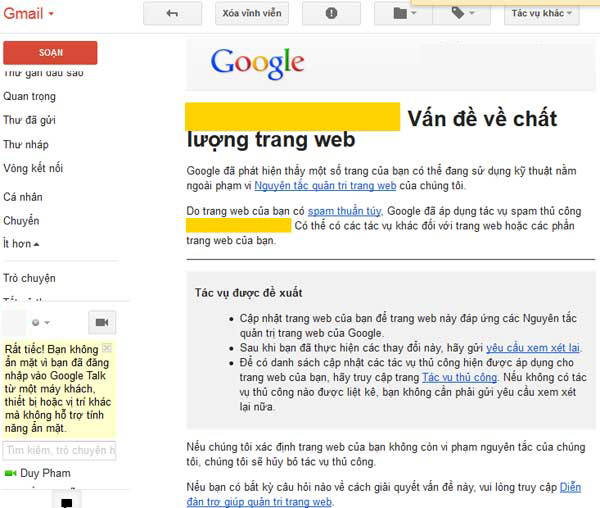The image size is (600, 508).
Task: Open the yêu cầu xem xét lại link
Action: point(533,348)
